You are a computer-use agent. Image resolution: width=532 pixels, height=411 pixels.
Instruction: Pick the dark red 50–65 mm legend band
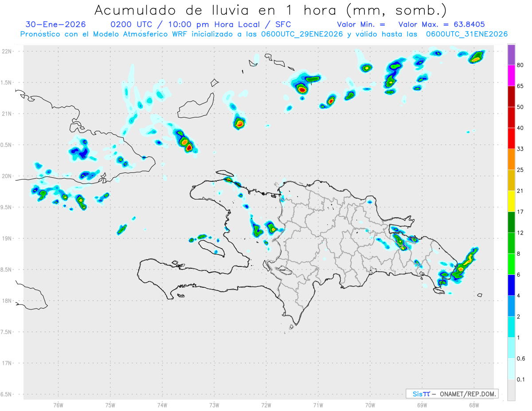tap(511, 96)
